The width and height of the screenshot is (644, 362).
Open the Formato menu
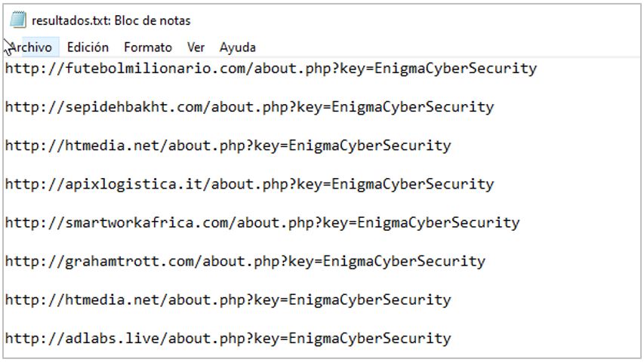[x=148, y=48]
